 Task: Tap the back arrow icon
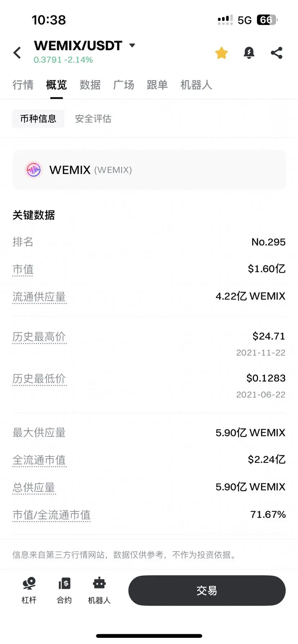tap(17, 53)
